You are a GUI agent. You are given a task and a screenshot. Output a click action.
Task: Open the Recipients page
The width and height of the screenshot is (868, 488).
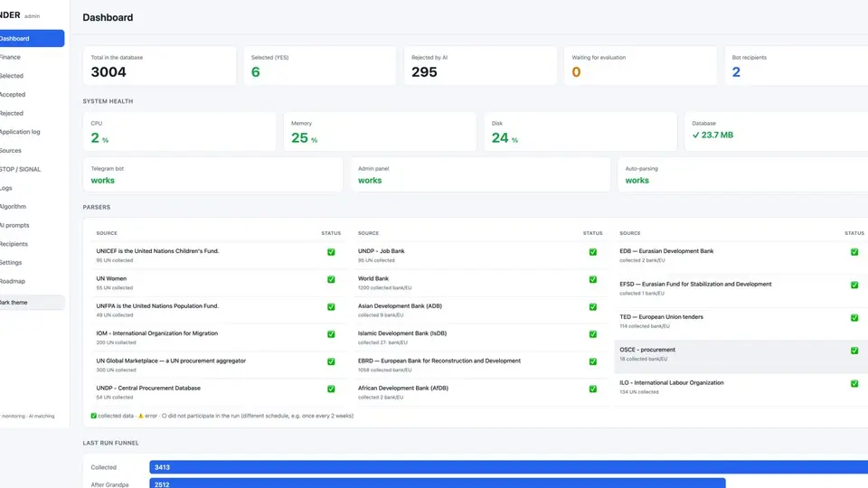(14, 244)
